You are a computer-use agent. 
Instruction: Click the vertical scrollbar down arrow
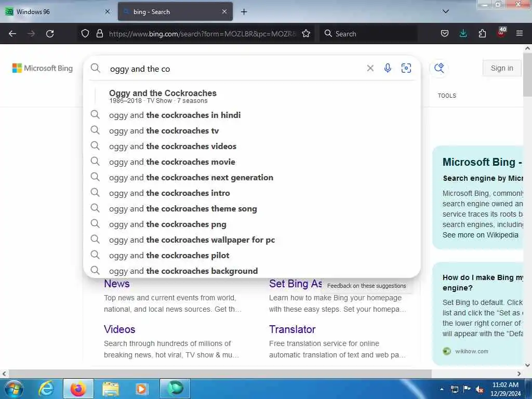[527, 365]
